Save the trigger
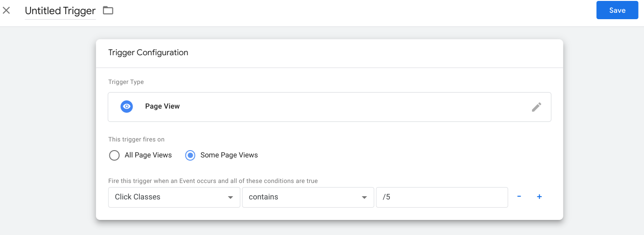 [x=617, y=10]
